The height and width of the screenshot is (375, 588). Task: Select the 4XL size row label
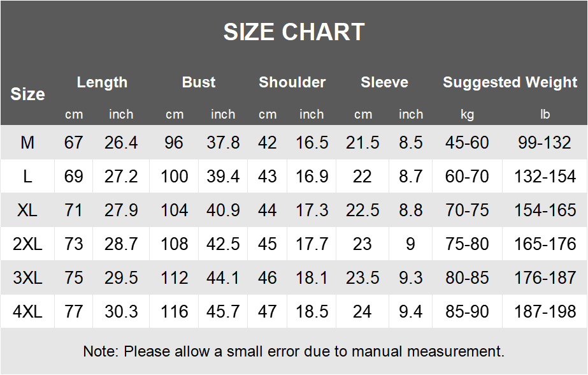click(x=27, y=312)
